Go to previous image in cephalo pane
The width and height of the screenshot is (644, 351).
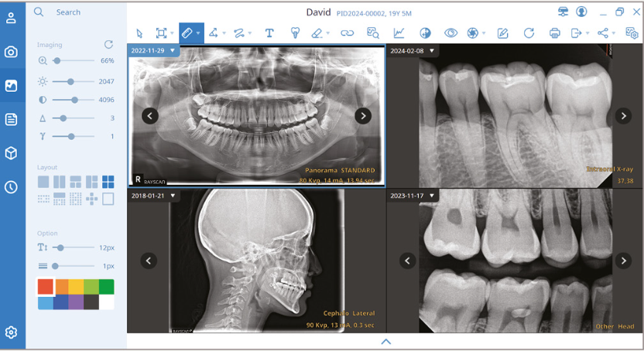pos(149,261)
